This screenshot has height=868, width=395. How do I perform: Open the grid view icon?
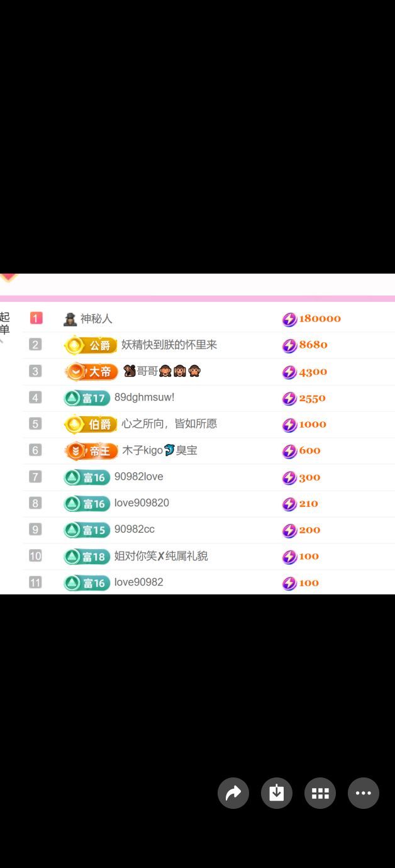pyautogui.click(x=320, y=793)
